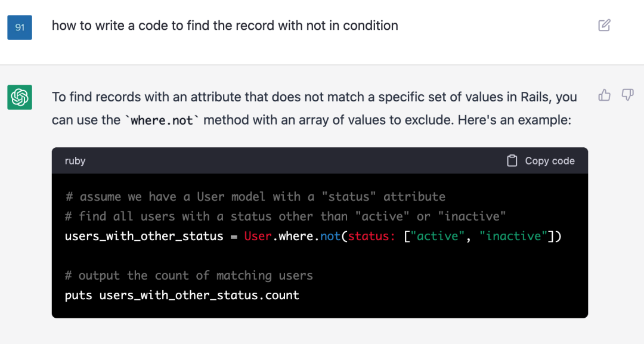The width and height of the screenshot is (644, 344).
Task: Click the "ruby" language label
Action: coord(75,161)
